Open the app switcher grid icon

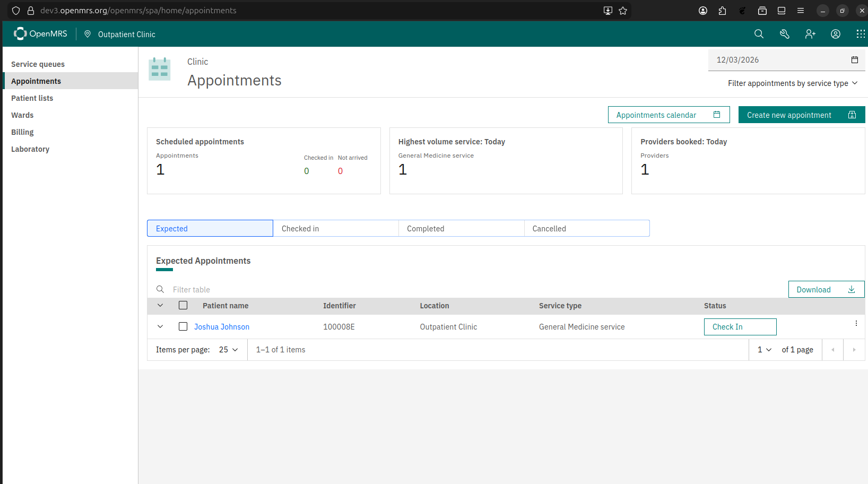click(860, 34)
